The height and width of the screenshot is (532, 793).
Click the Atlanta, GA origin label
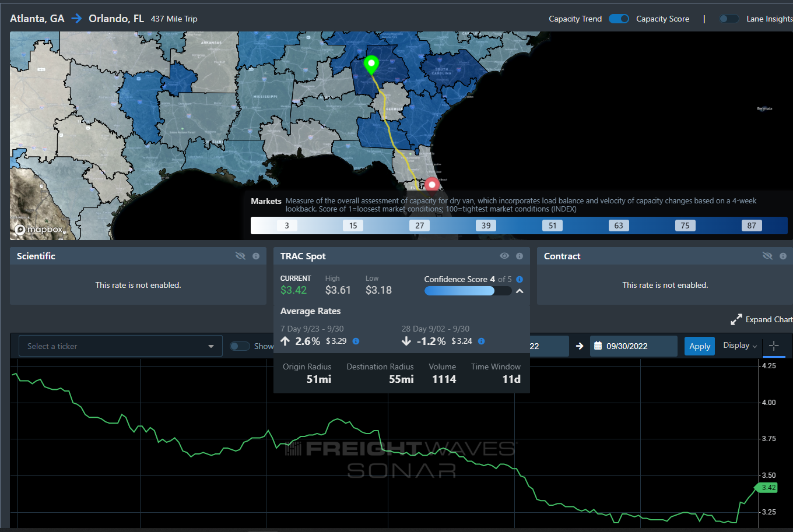click(37, 19)
